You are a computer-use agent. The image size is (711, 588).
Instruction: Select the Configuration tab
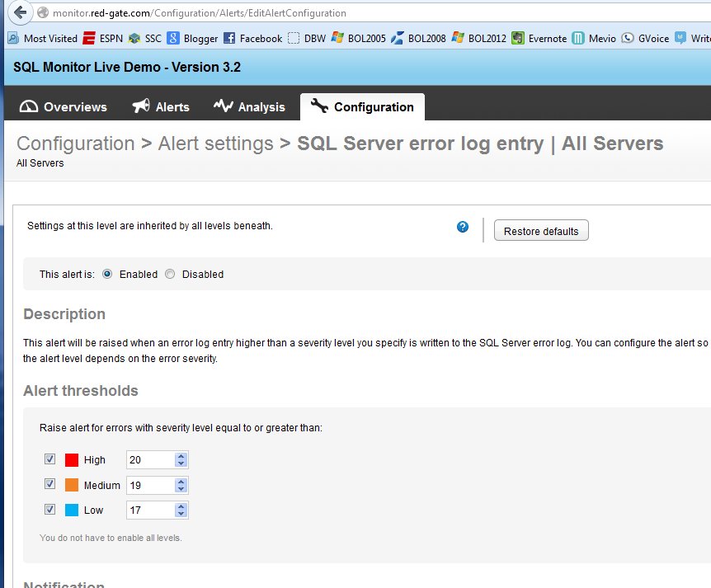[x=362, y=107]
